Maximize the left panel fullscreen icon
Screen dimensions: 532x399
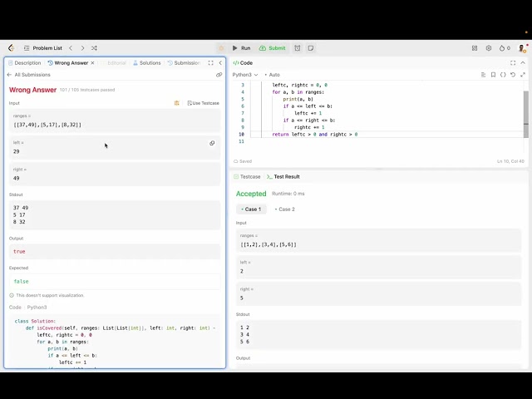pyautogui.click(x=210, y=63)
